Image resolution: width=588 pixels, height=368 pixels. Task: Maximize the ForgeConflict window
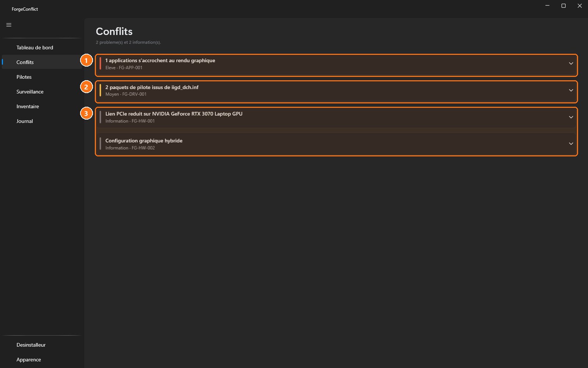click(x=563, y=6)
